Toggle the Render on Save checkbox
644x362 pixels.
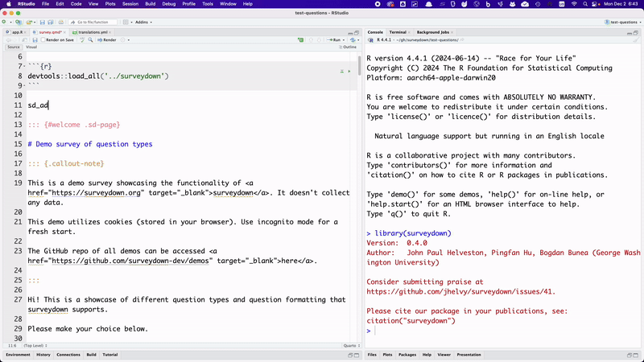pos(43,39)
